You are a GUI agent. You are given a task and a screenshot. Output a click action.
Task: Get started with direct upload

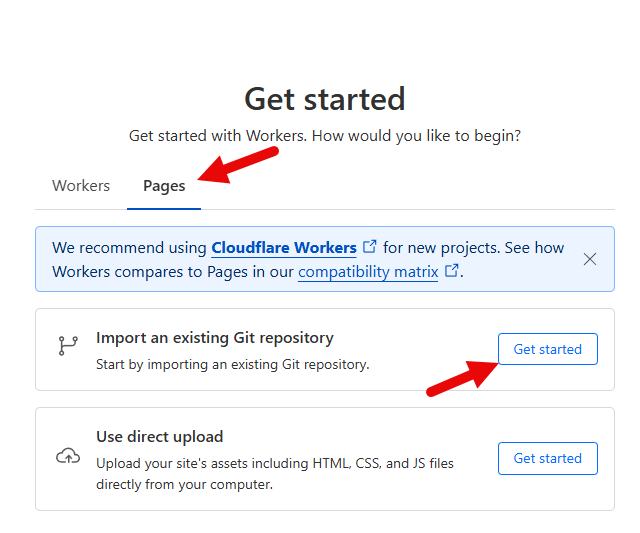[548, 458]
